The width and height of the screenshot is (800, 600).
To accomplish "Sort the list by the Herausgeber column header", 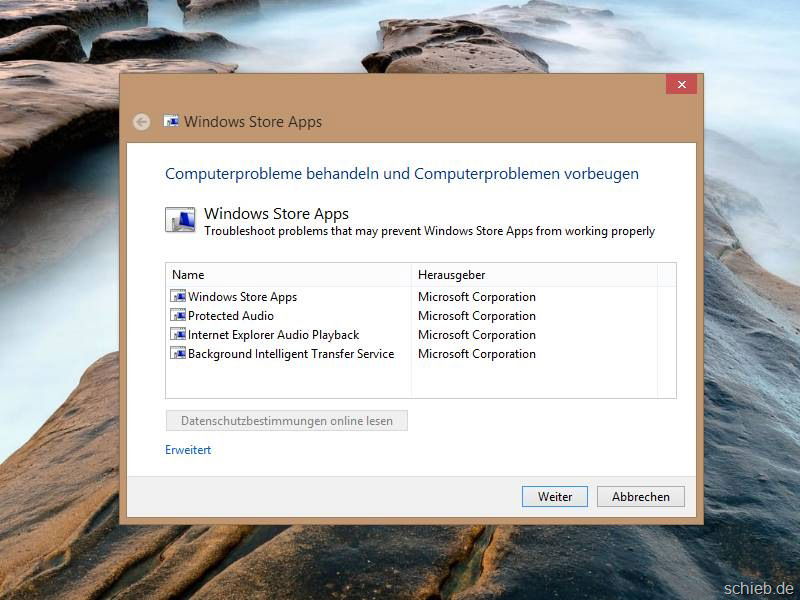I will point(534,275).
